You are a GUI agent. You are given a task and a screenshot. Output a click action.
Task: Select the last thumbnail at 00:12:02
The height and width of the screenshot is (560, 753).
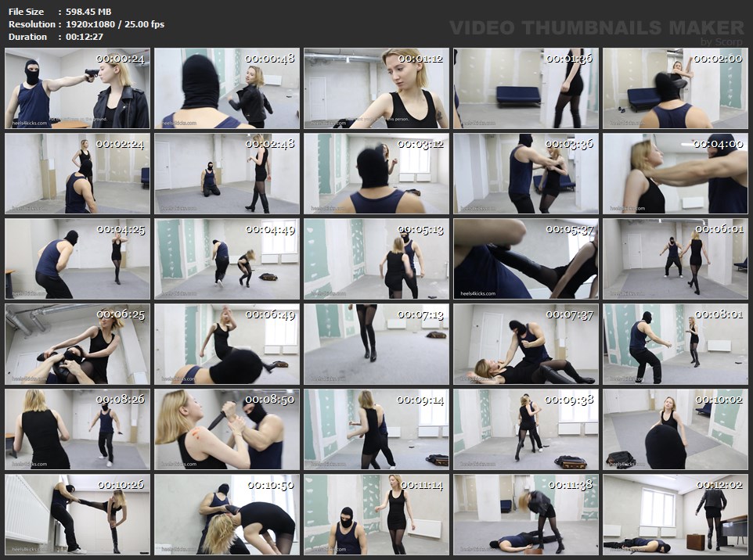coord(675,514)
